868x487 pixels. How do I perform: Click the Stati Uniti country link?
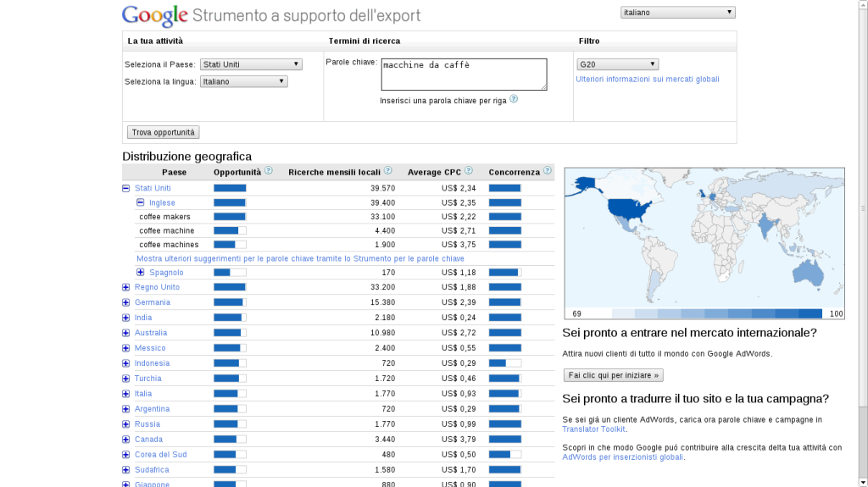click(x=153, y=188)
